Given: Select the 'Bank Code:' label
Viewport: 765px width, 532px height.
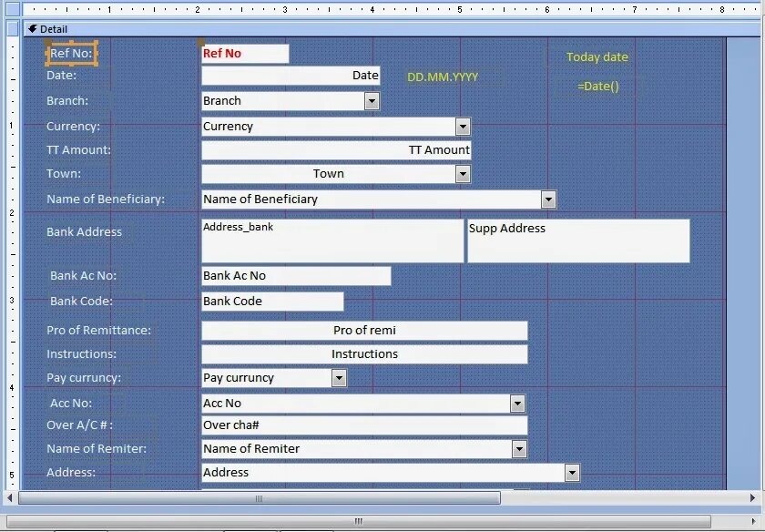Looking at the screenshot, I should coord(81,302).
